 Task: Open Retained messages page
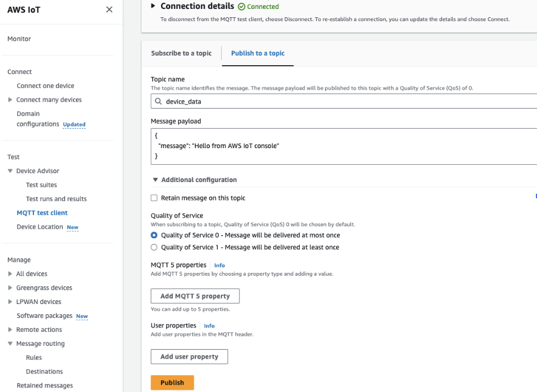click(45, 385)
